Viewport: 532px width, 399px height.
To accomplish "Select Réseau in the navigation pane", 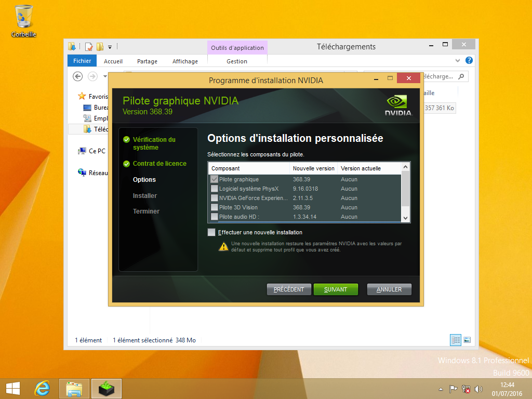I will coord(92,172).
